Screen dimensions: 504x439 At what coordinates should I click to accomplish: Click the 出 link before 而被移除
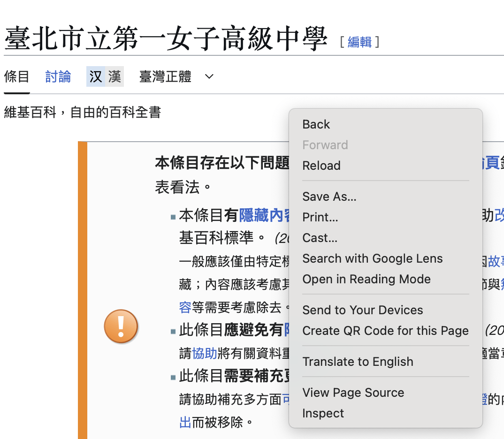pos(185,422)
